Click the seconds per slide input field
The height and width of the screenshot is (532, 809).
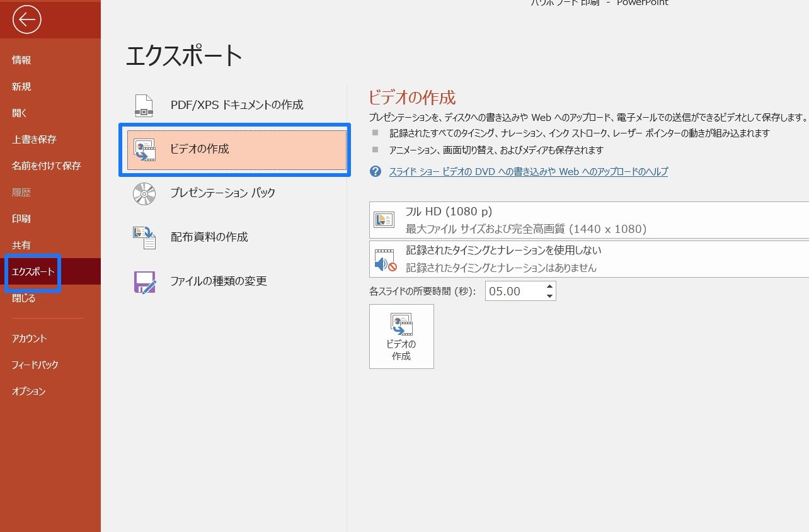(x=514, y=291)
